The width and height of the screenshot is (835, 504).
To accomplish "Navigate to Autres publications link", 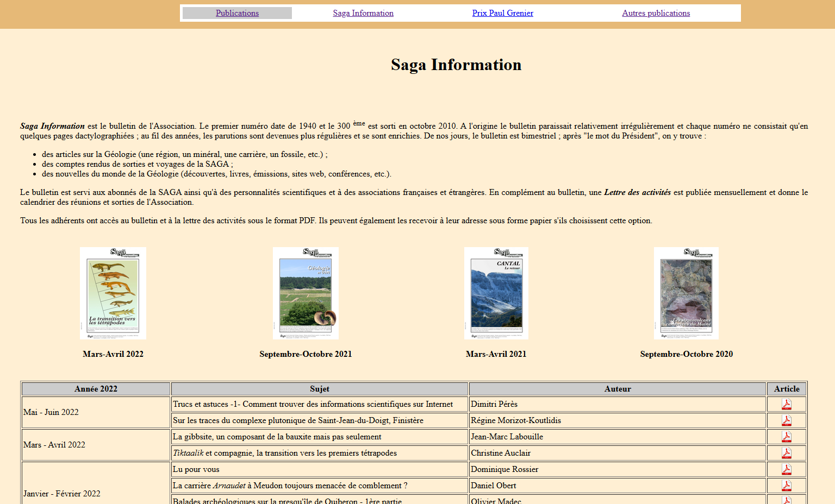I will tap(656, 13).
